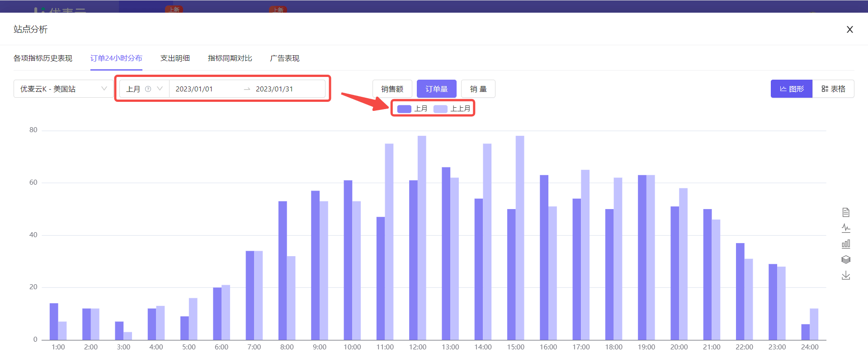Toggle the stacked chart layers icon
868x358 pixels.
pyautogui.click(x=846, y=259)
